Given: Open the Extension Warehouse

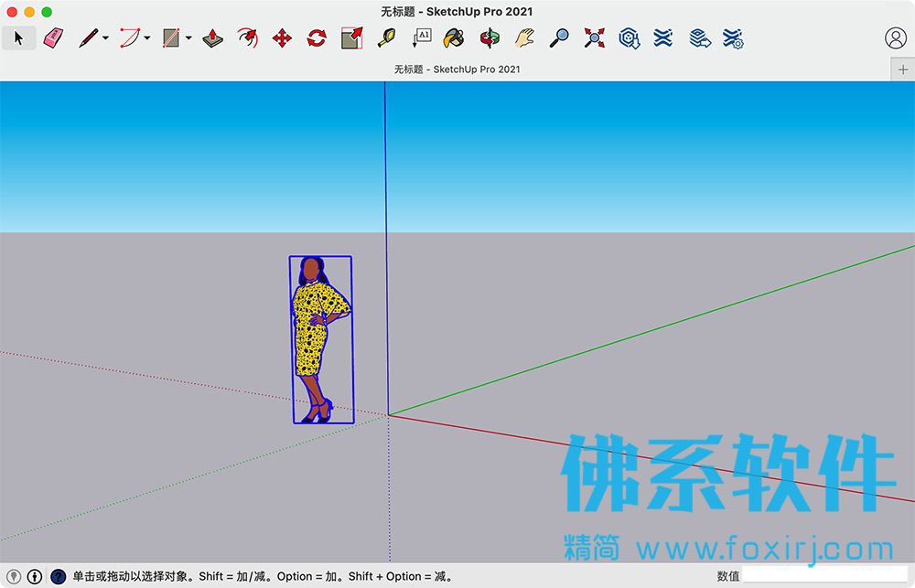Looking at the screenshot, I should 663,38.
